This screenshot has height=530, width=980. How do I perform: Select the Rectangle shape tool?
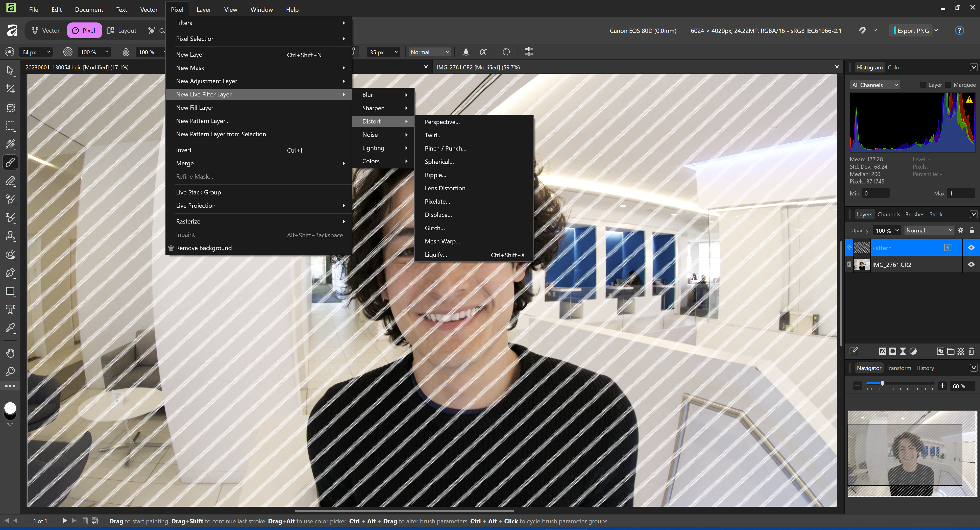pyautogui.click(x=10, y=291)
